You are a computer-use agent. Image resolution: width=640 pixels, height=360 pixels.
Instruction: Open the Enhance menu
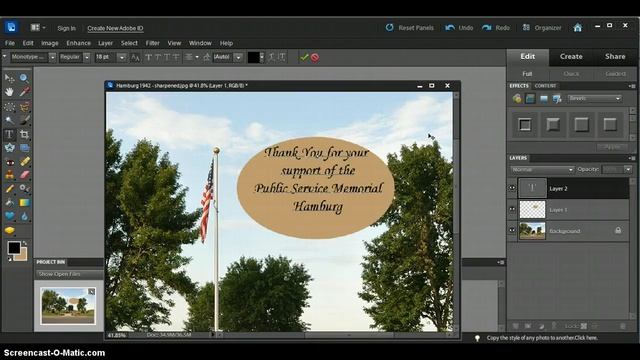(x=78, y=43)
